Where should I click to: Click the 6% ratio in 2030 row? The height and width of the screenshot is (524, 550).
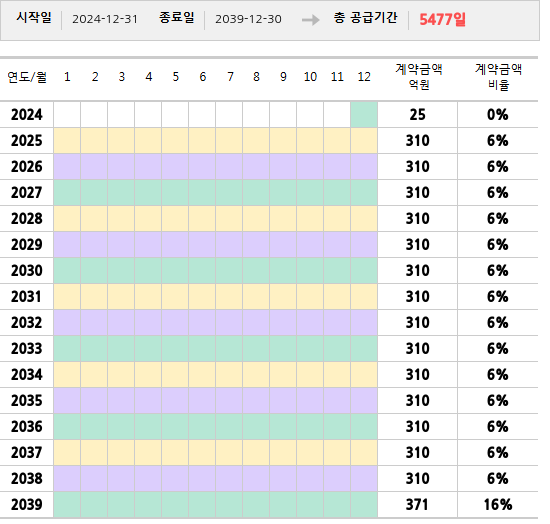(x=497, y=270)
